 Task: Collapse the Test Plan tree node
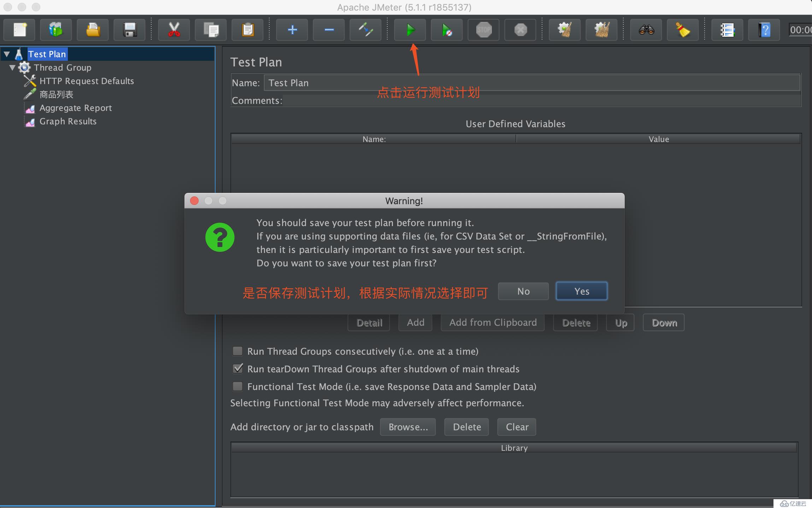point(7,54)
